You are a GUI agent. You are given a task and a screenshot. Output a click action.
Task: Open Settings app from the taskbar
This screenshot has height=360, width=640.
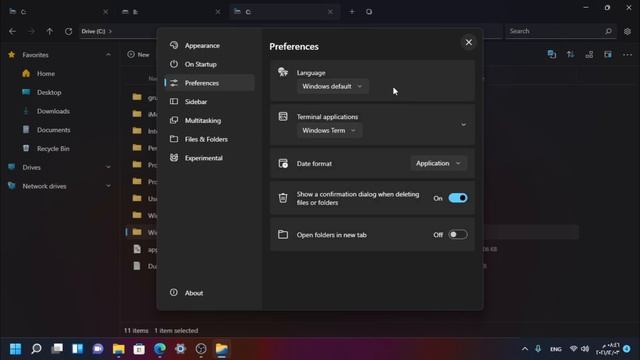point(180,349)
